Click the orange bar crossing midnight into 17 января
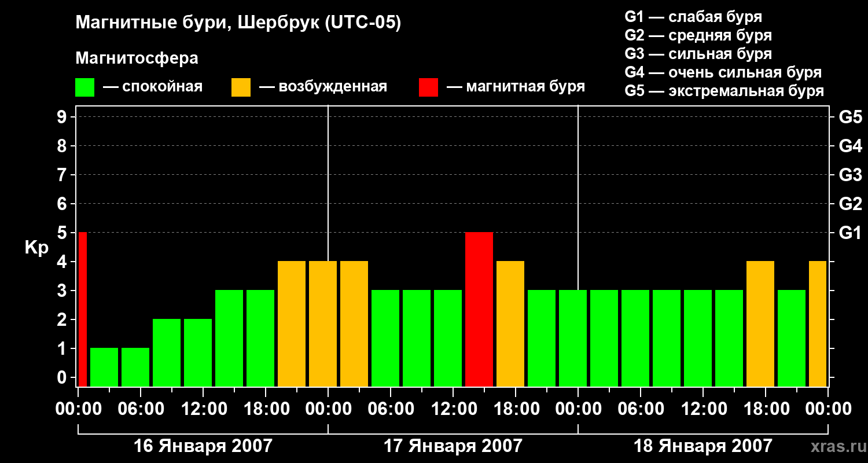 pos(323,324)
